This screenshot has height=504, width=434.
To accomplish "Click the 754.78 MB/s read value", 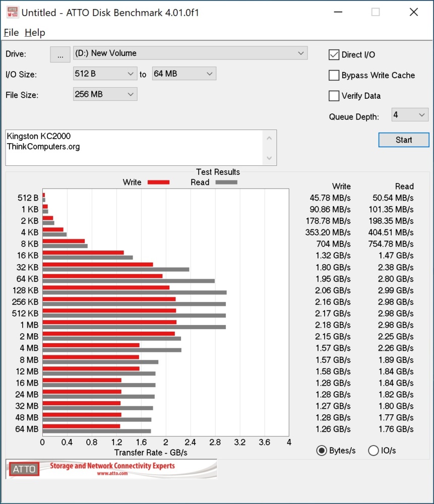I will coord(391,244).
